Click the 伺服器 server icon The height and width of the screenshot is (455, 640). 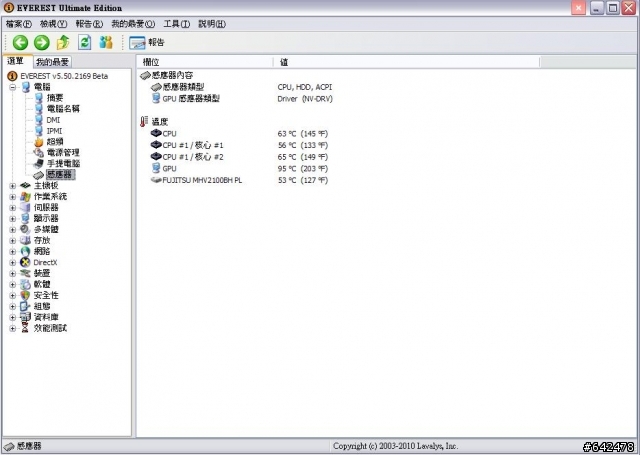pos(25,208)
